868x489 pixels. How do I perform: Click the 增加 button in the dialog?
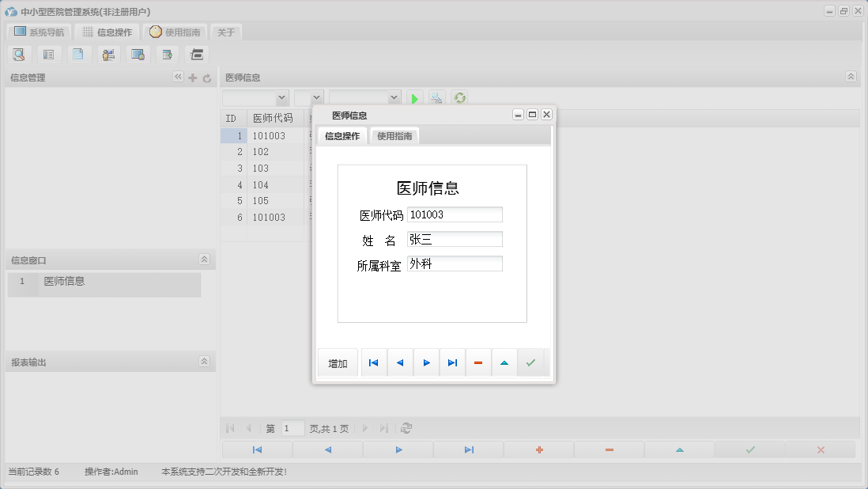point(338,362)
